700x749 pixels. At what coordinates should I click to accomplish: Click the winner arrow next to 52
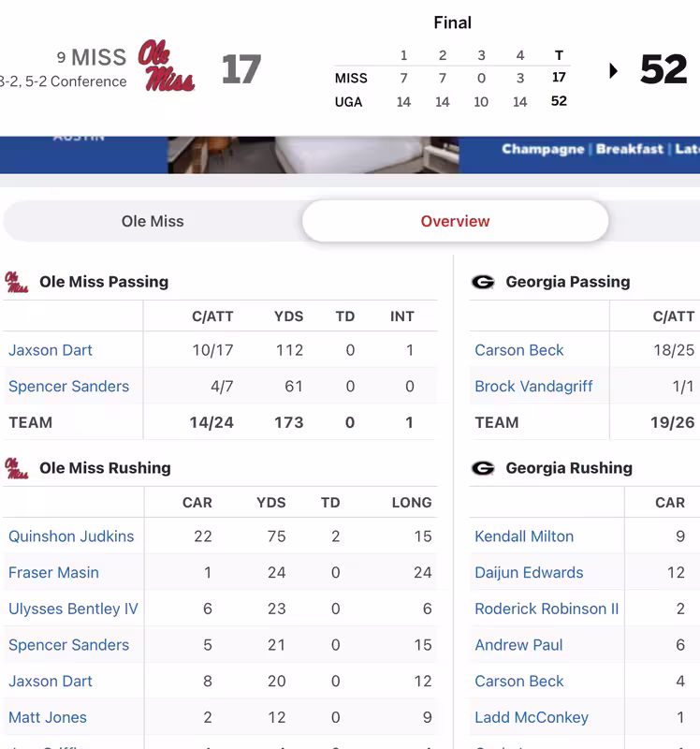613,70
